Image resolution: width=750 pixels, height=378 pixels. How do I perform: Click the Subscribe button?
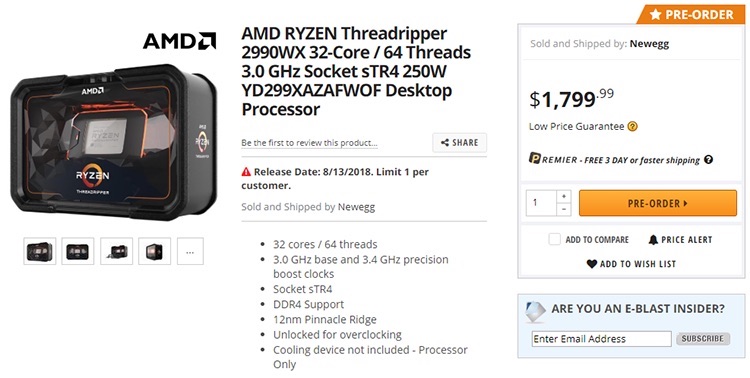pos(703,339)
